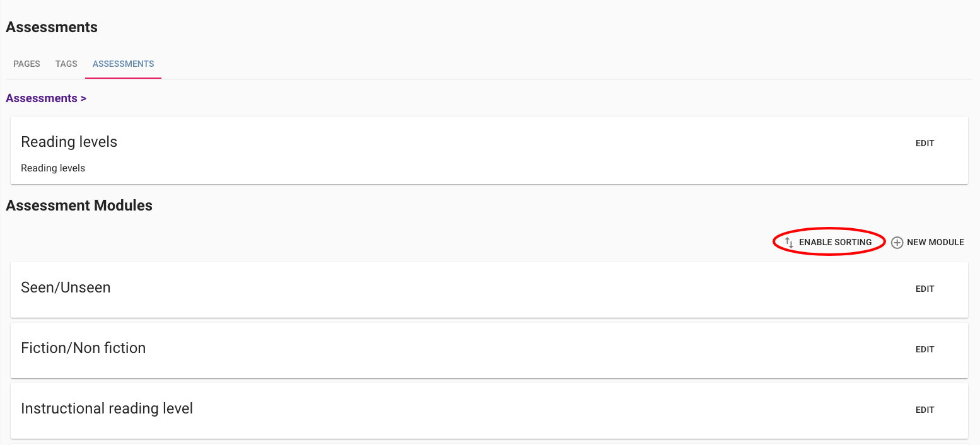Click the sort arrows icon

(x=789, y=242)
